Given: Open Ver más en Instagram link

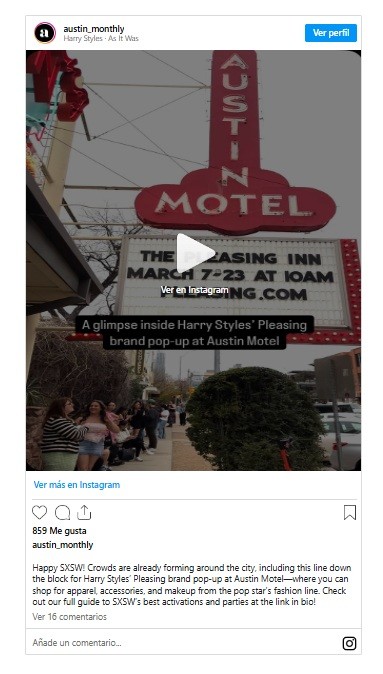Looking at the screenshot, I should [77, 485].
